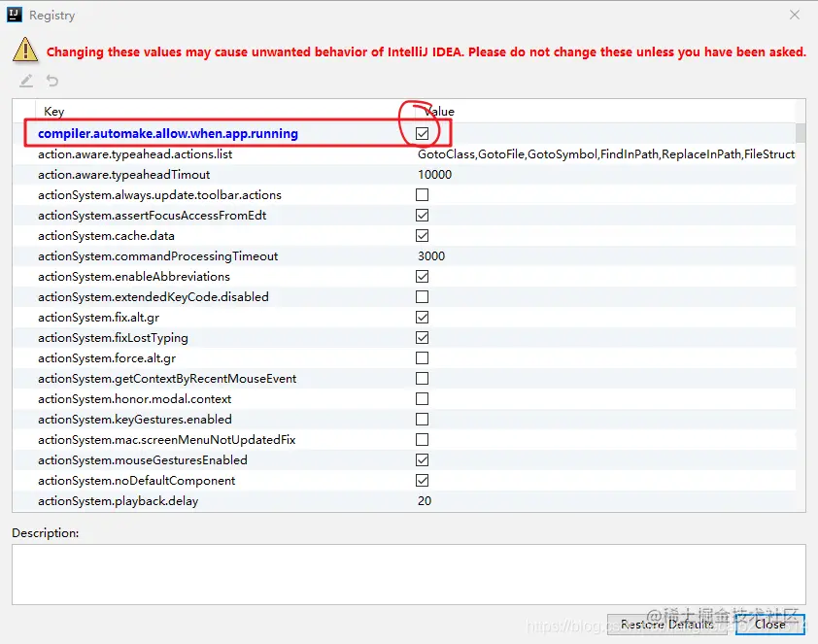The width and height of the screenshot is (818, 644).
Task: Check actionSystem.getContextByRecentMouseEvent checkbox
Action: pyautogui.click(x=422, y=379)
